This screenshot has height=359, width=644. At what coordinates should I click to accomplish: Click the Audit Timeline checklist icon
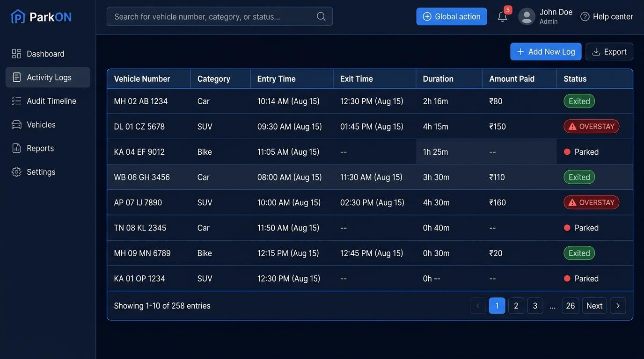[16, 101]
